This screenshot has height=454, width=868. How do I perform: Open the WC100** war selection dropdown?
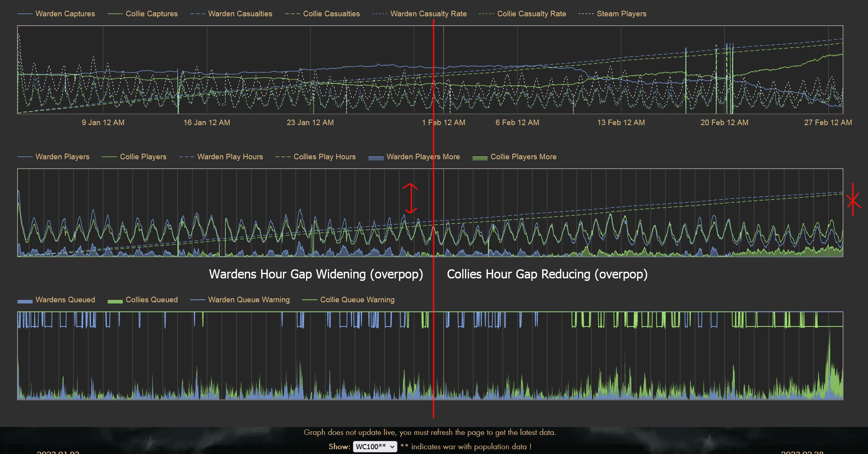click(x=375, y=446)
